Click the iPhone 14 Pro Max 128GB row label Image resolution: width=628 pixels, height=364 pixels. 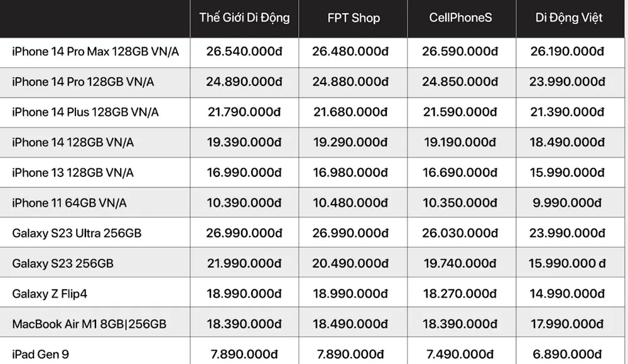pyautogui.click(x=95, y=51)
